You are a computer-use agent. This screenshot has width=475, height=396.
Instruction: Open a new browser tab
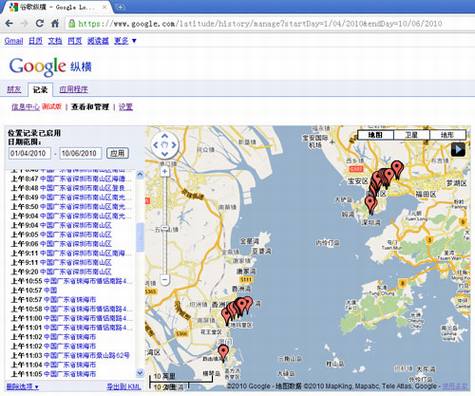120,7
